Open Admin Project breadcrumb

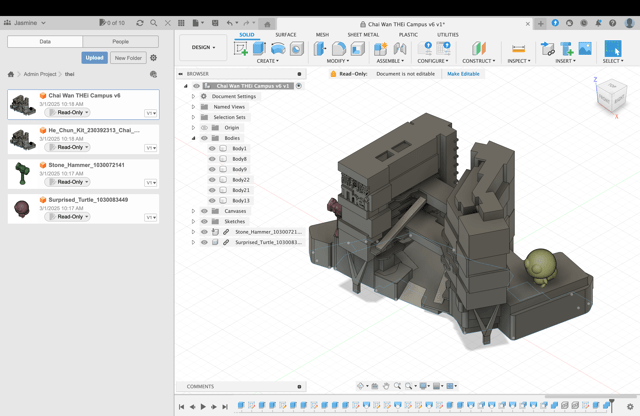click(40, 74)
